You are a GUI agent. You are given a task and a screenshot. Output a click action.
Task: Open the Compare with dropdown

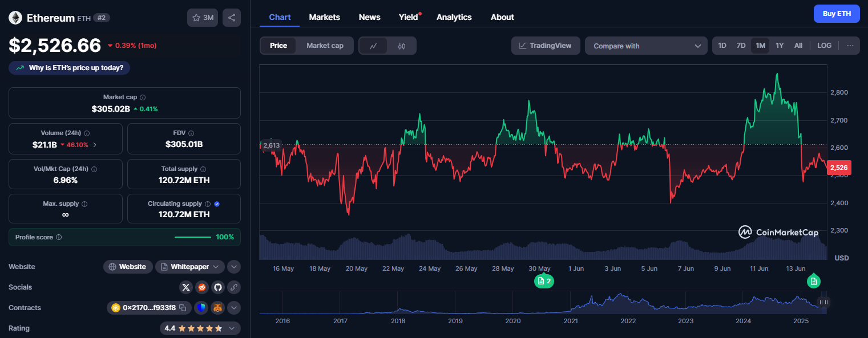point(646,46)
